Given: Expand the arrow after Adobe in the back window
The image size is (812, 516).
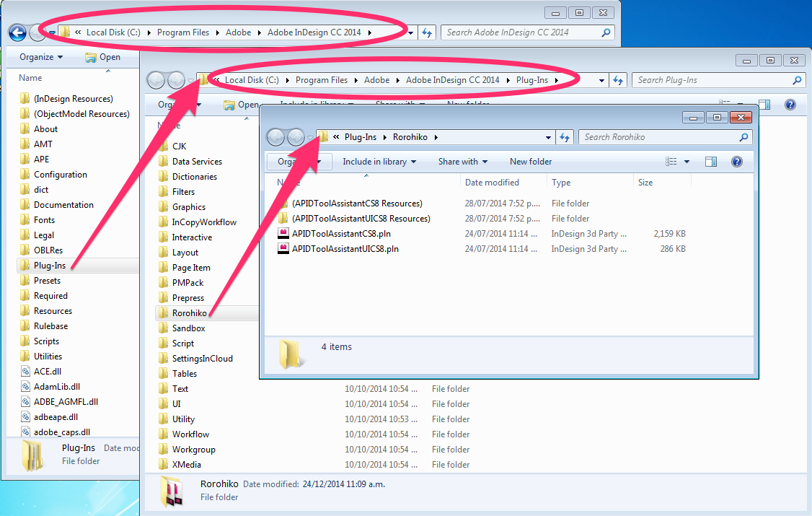Looking at the screenshot, I should (260, 32).
